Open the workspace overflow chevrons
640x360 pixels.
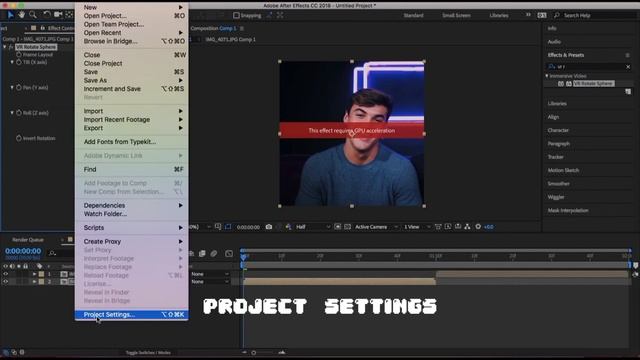[x=528, y=15]
